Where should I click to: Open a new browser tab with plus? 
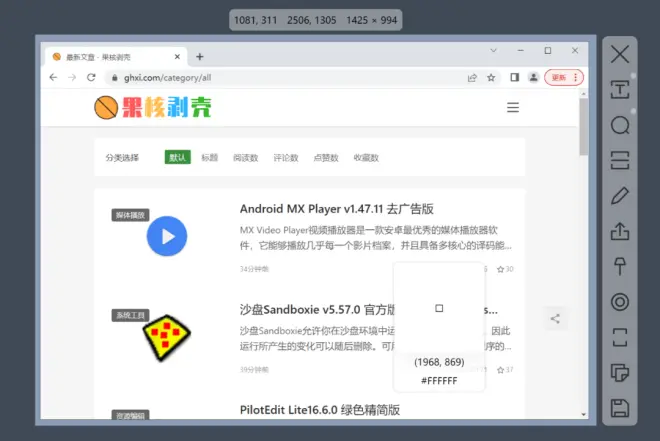[x=200, y=57]
